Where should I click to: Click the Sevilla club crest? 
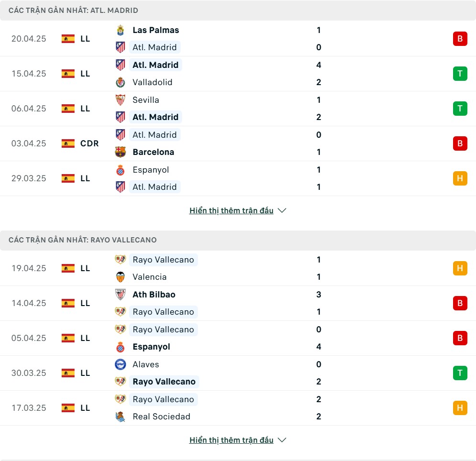[x=120, y=100]
